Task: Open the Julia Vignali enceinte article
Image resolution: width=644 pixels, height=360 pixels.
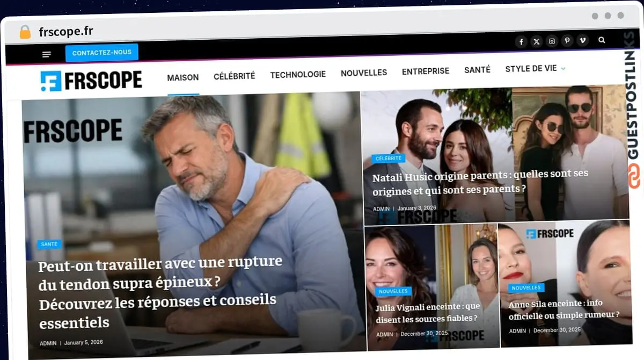Action: pos(428,312)
